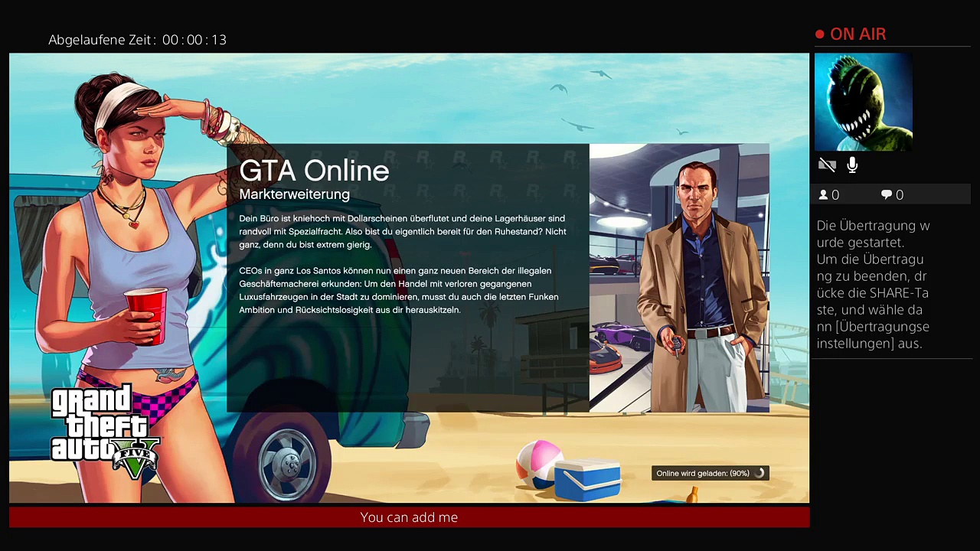
Task: Click the red cup in woman's hand
Action: [x=145, y=314]
